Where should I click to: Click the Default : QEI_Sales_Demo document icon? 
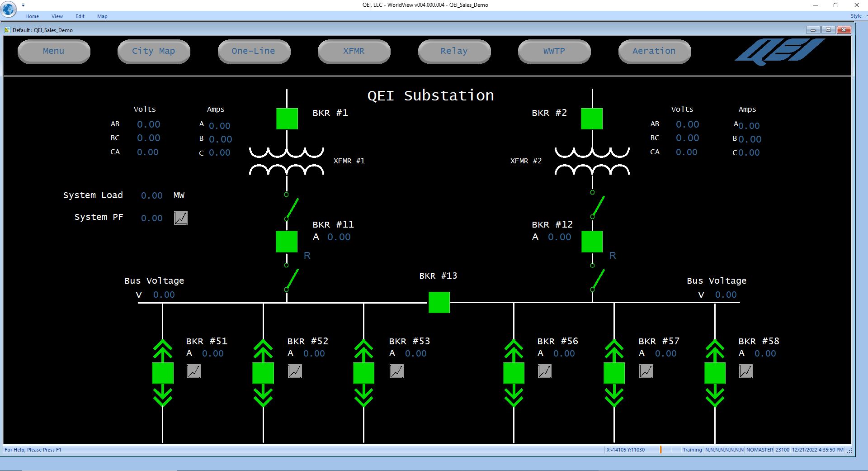pyautogui.click(x=7, y=30)
